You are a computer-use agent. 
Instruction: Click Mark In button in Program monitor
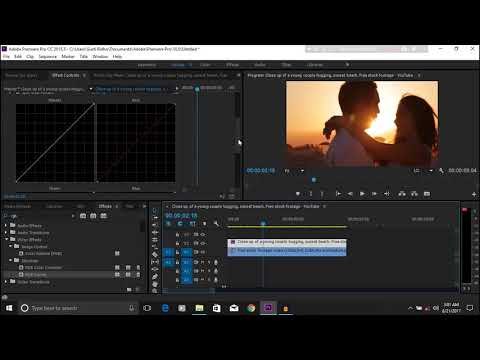(311, 194)
